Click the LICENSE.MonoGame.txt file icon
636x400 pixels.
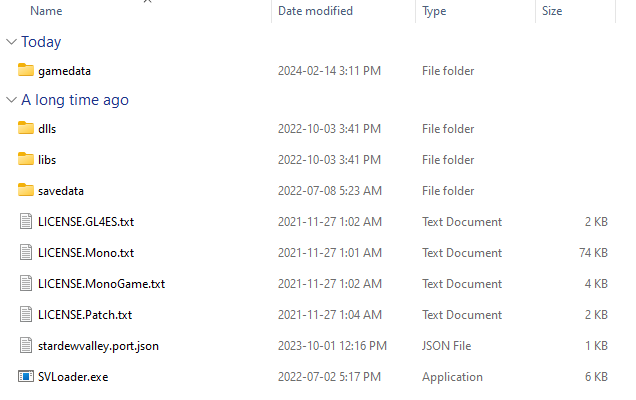click(26, 284)
